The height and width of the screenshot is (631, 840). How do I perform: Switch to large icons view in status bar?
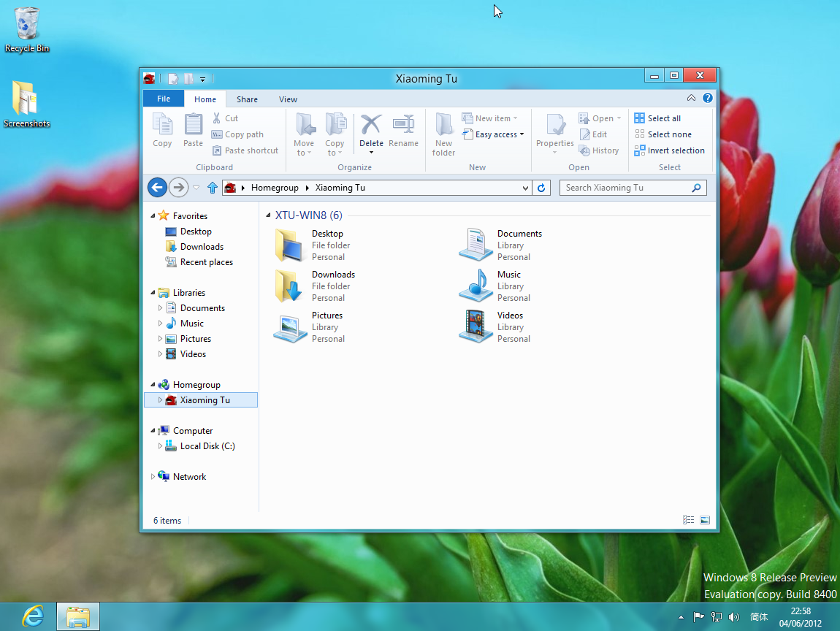[705, 520]
